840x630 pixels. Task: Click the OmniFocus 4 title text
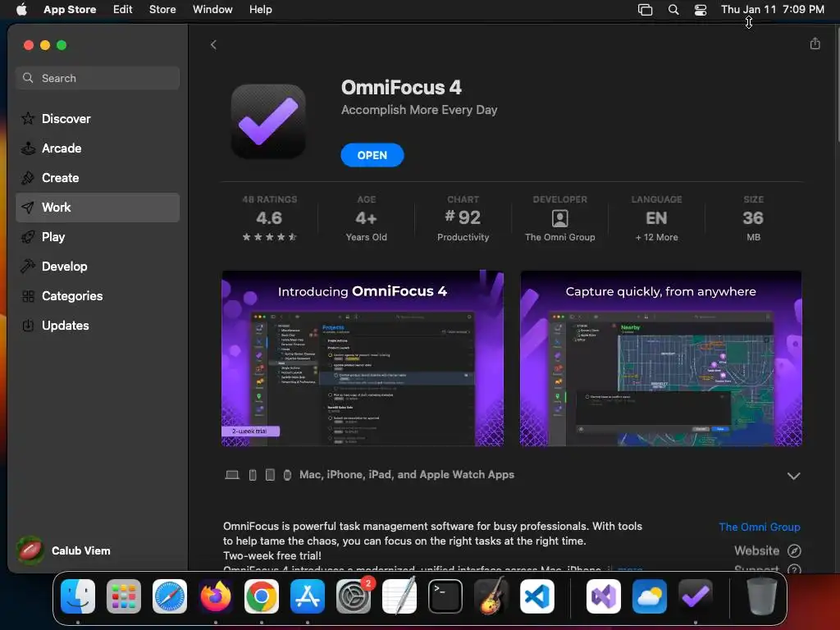(401, 87)
